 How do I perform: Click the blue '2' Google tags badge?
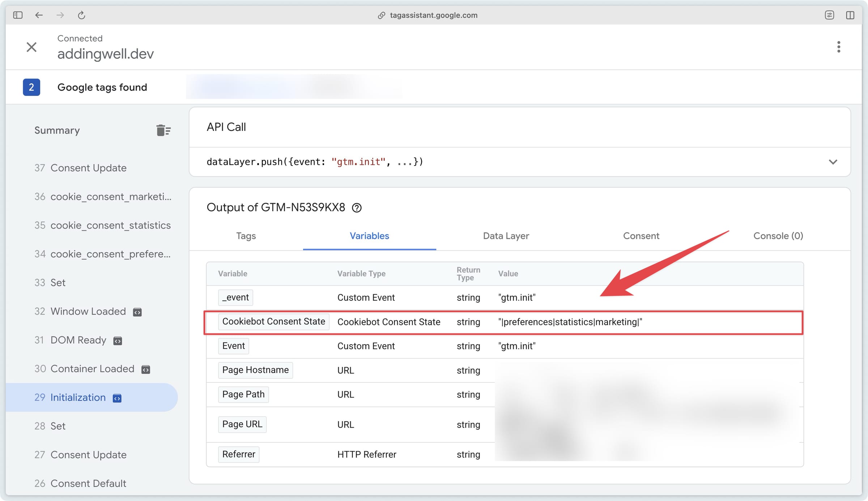coord(31,87)
